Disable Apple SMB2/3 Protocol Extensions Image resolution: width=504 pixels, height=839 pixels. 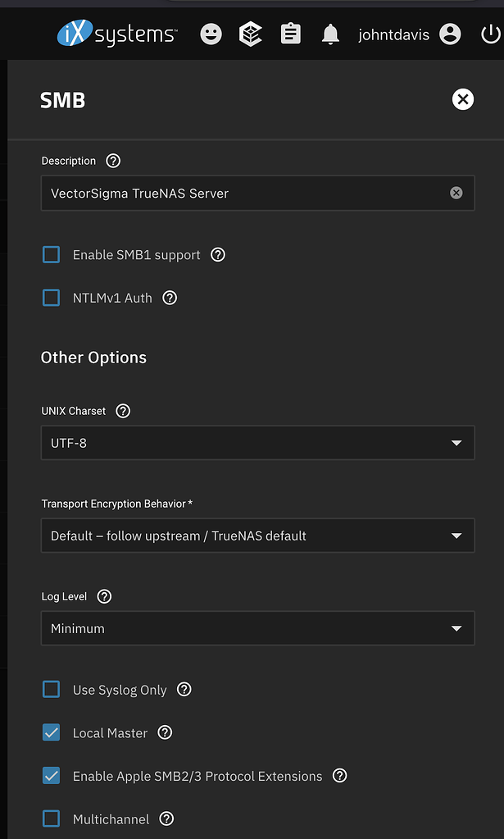click(x=52, y=776)
